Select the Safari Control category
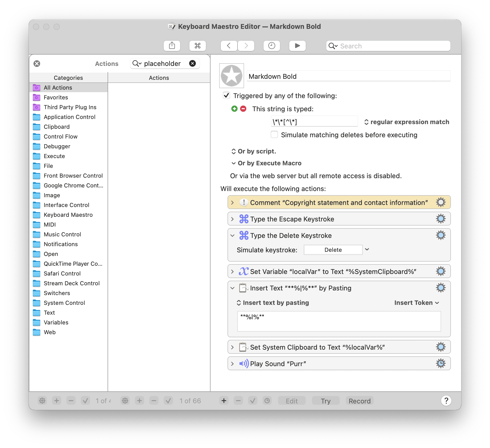490x448 pixels. pos(68,273)
